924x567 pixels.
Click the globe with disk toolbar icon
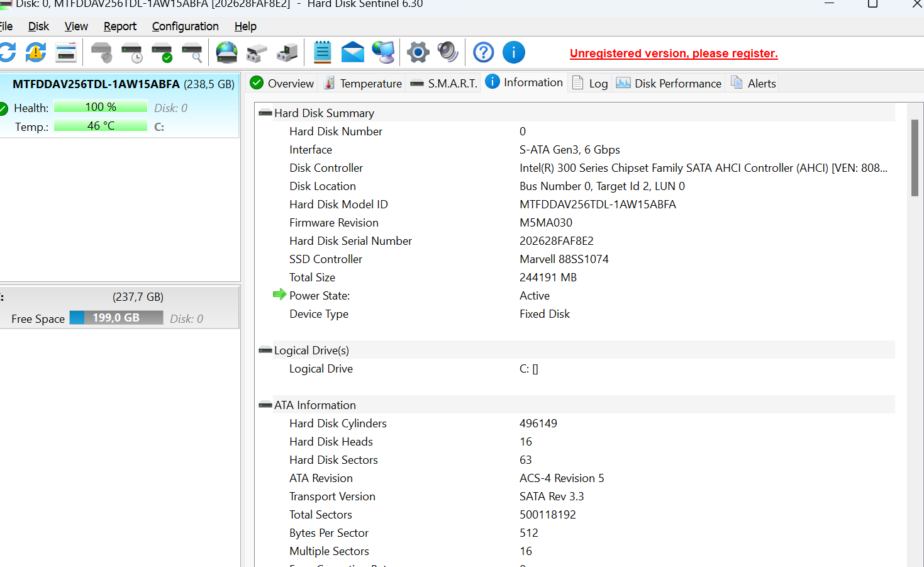pyautogui.click(x=226, y=52)
